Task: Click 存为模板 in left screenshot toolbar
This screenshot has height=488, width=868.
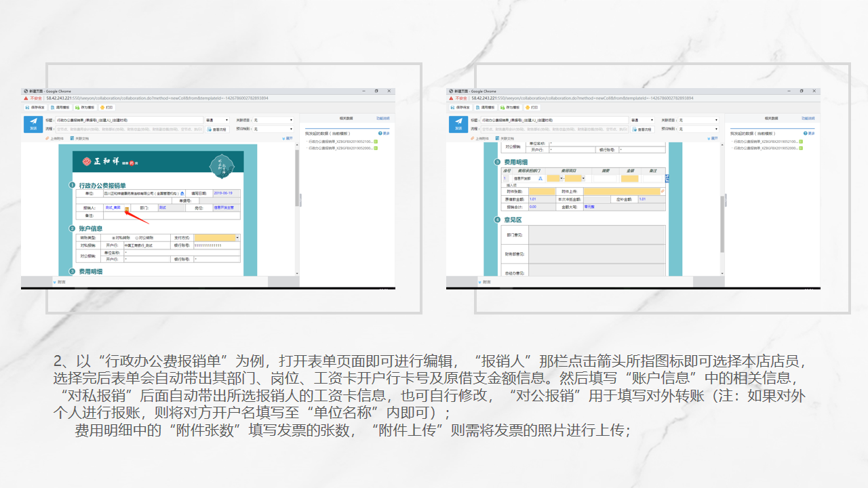Action: click(85, 108)
